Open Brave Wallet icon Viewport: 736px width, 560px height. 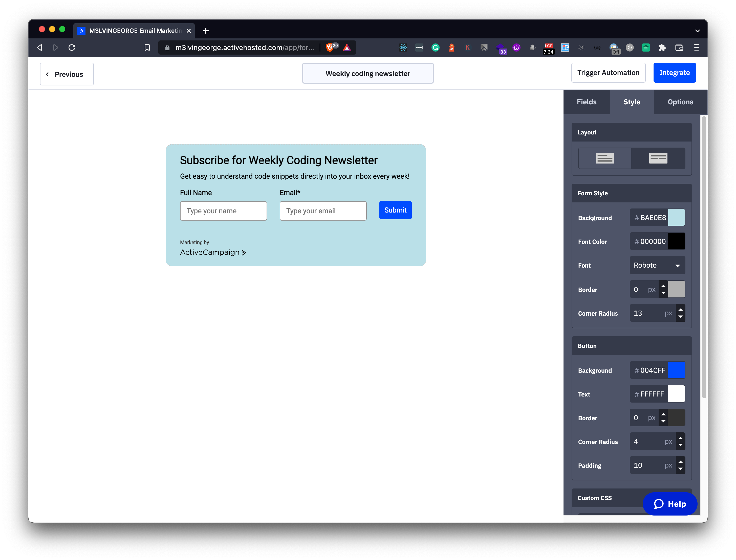679,48
